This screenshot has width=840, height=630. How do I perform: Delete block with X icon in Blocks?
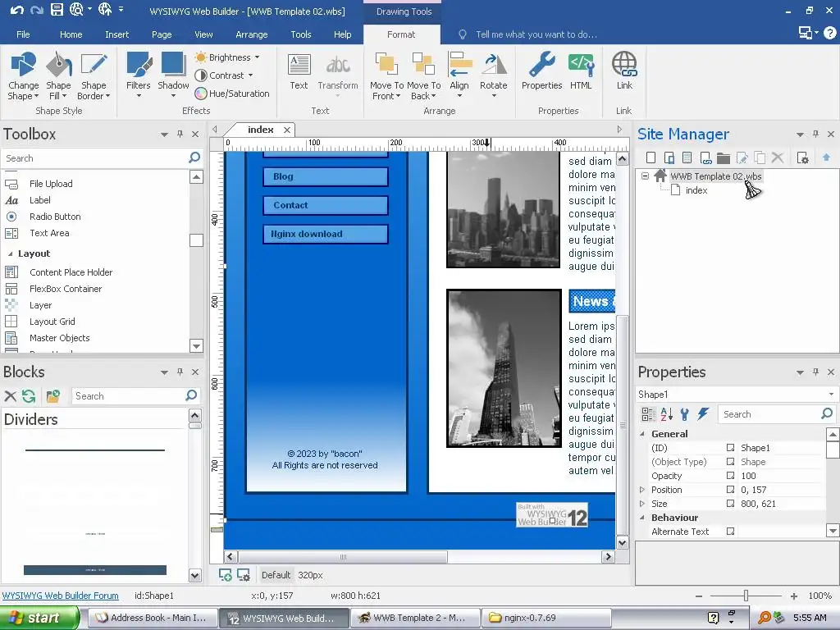(x=10, y=396)
